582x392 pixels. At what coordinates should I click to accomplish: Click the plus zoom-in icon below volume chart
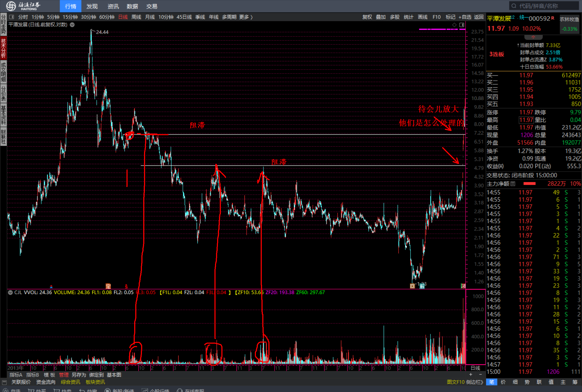[x=471, y=374]
